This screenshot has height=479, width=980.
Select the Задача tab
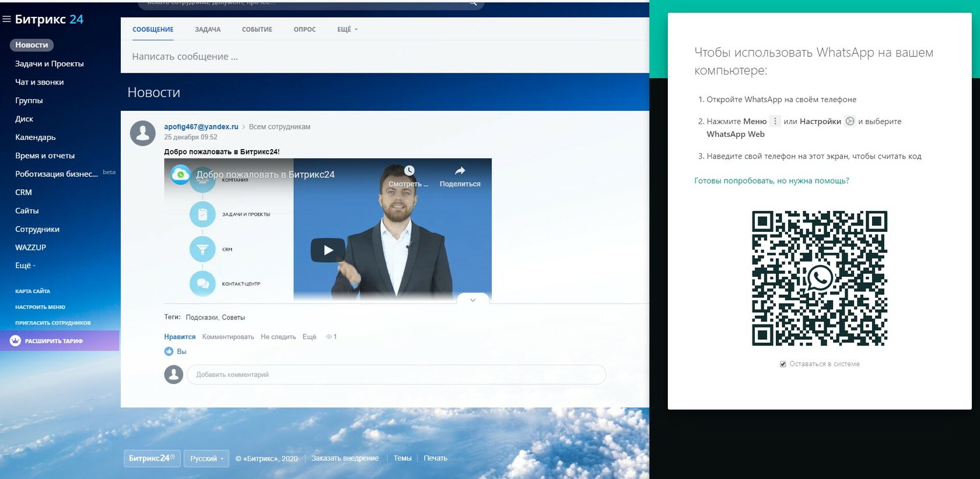click(208, 29)
